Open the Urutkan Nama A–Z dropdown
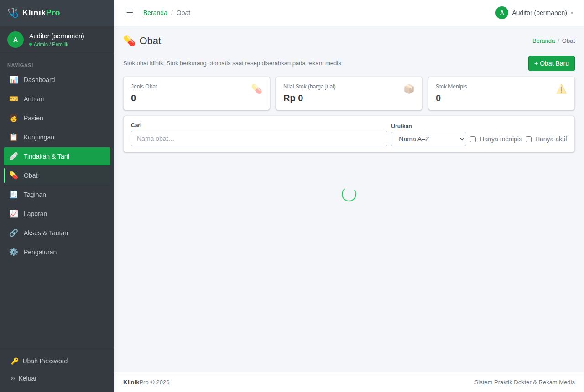The width and height of the screenshot is (584, 392). (428, 139)
